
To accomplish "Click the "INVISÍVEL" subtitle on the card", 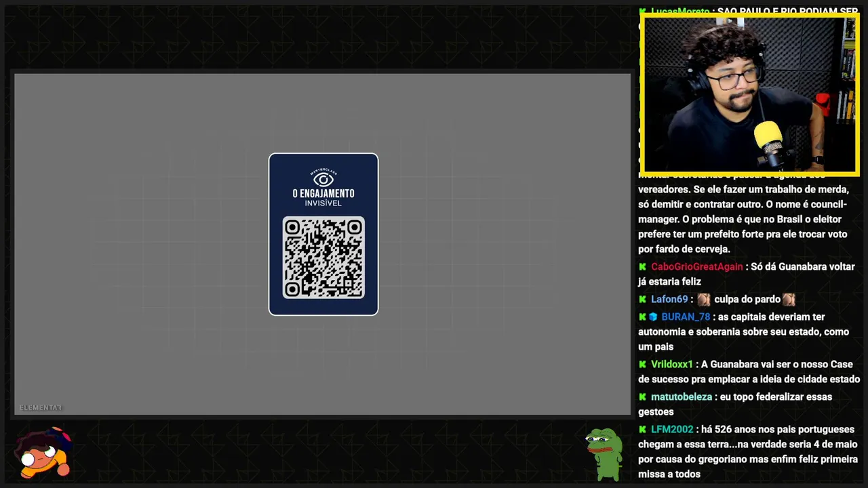I will 323,203.
